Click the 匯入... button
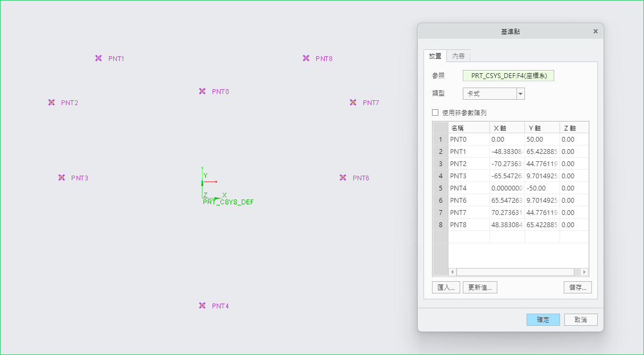Viewport: 644px width, 355px height. point(446,288)
